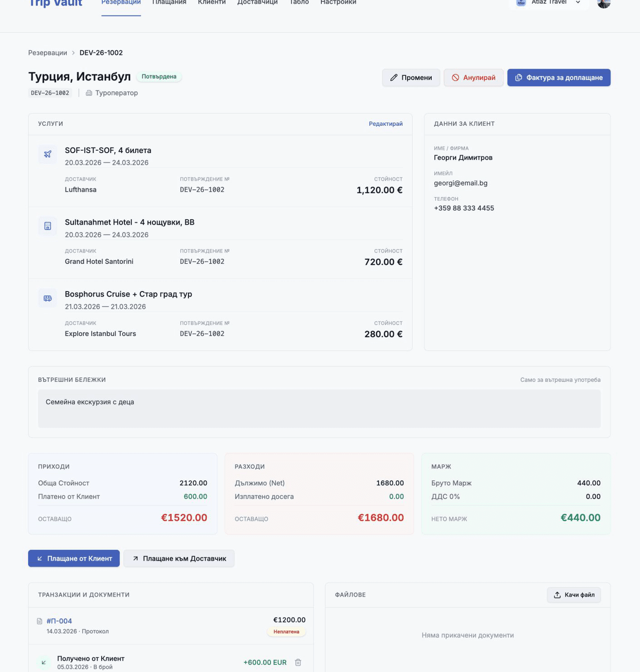The height and width of the screenshot is (672, 640).
Task: Click the bus icon for Bosphorus Cruise
Action: point(48,298)
